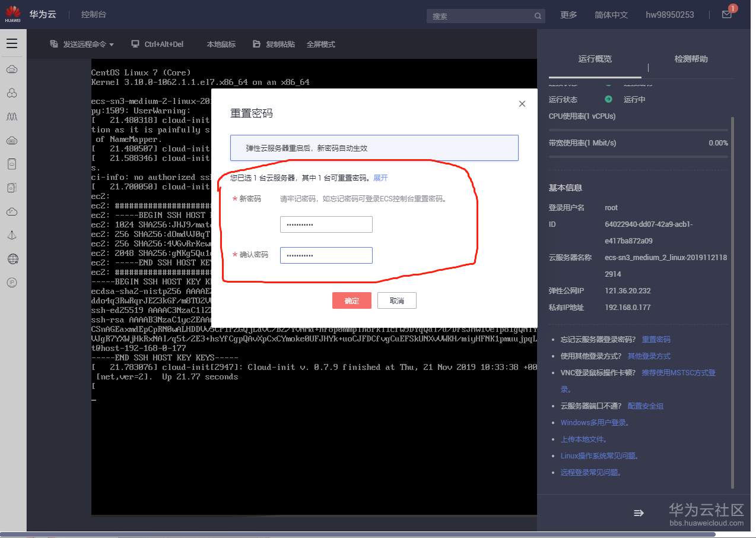This screenshot has height=538, width=756.
Task: Close the reset password dialog
Action: 522,104
